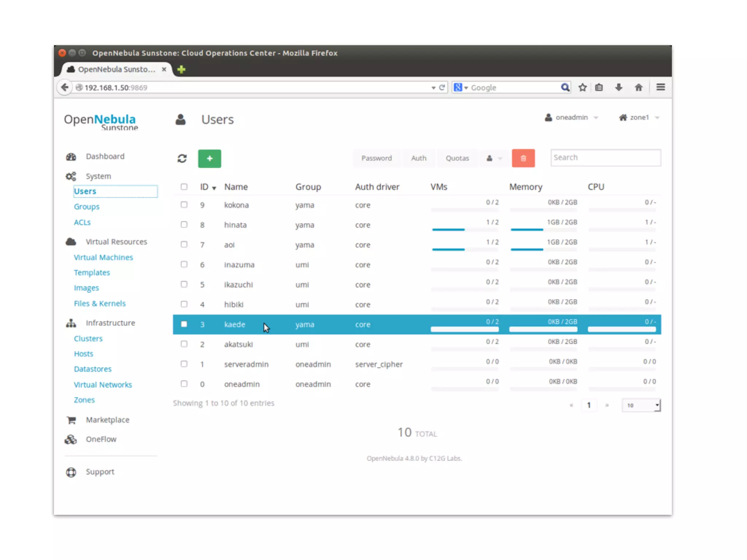Screen dimensions: 747x560
Task: Click Firefox downloads arrow icon
Action: pyautogui.click(x=619, y=87)
